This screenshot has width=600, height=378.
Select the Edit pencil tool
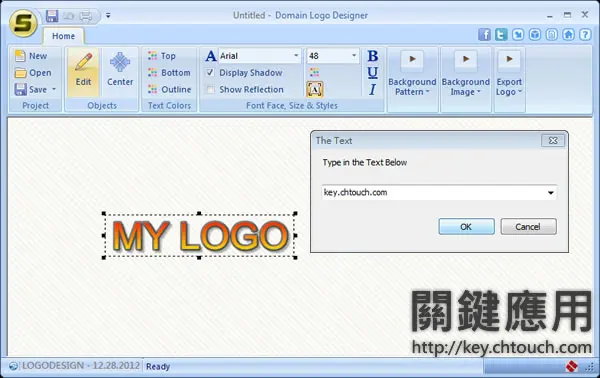(83, 71)
